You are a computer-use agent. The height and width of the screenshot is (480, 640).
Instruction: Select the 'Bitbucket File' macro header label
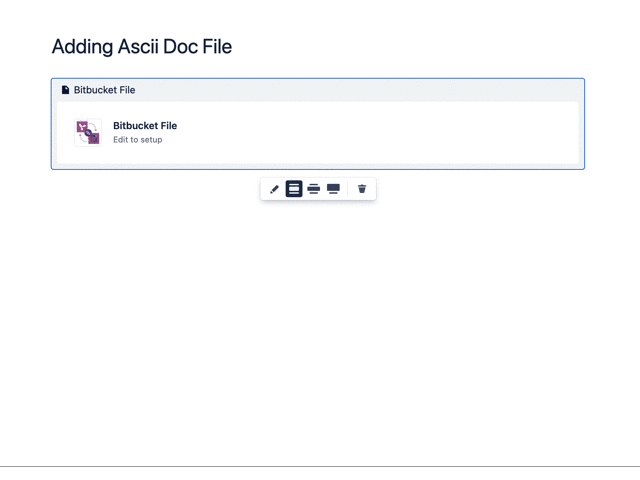pyautogui.click(x=104, y=90)
